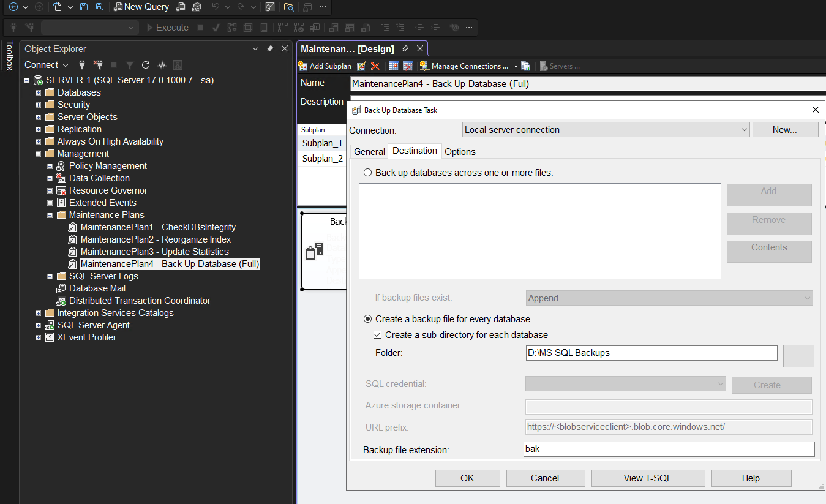Click the Backup file extension text field
The width and height of the screenshot is (826, 504).
point(669,449)
